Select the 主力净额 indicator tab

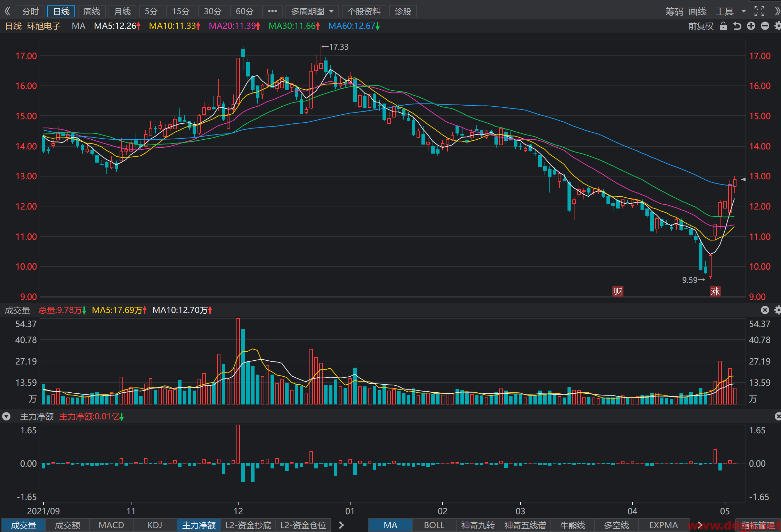(199, 525)
